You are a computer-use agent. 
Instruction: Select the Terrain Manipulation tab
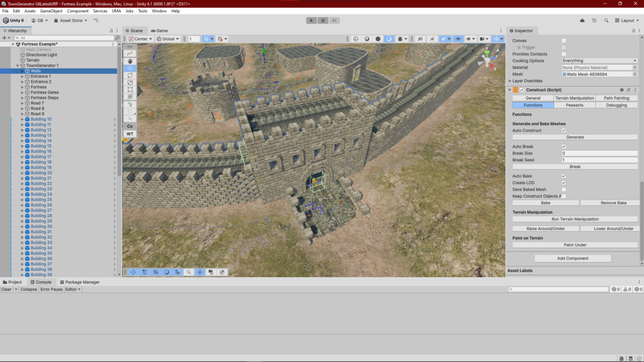(x=575, y=98)
